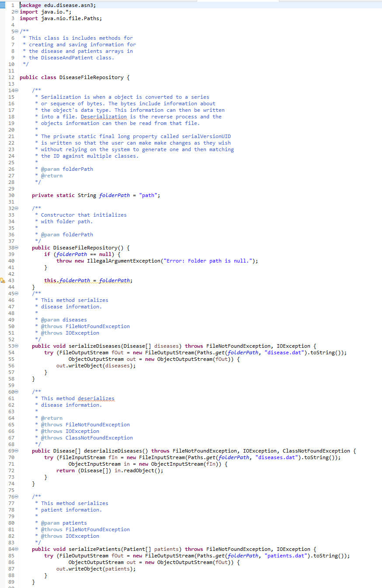Collapse the serializeDiseases method
This screenshot has height=588, width=382.
point(16,346)
